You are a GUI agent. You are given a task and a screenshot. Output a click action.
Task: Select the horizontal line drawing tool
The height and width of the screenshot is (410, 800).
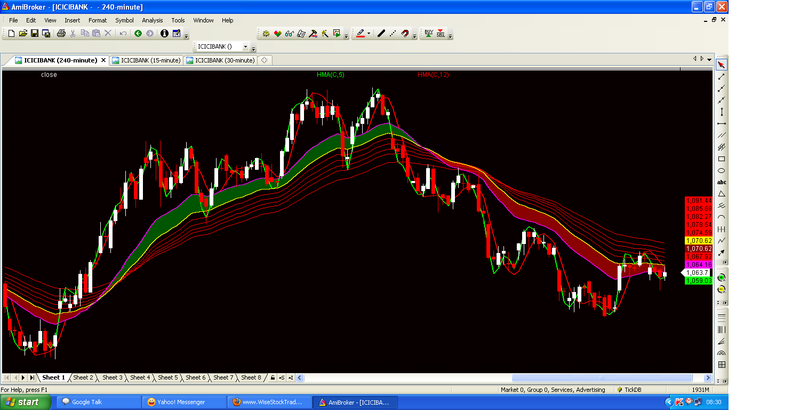coord(721,123)
